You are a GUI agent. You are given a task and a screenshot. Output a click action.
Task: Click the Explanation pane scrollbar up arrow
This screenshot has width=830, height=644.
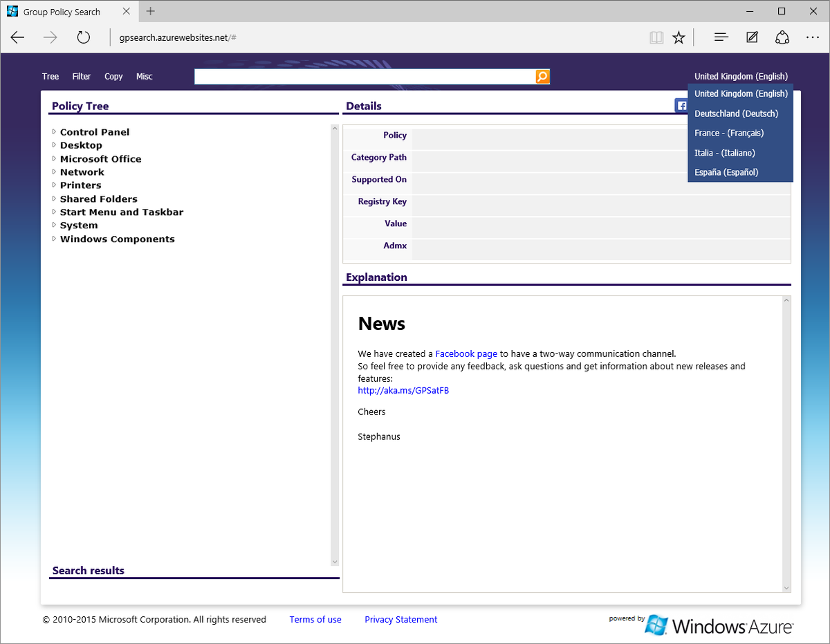point(786,300)
